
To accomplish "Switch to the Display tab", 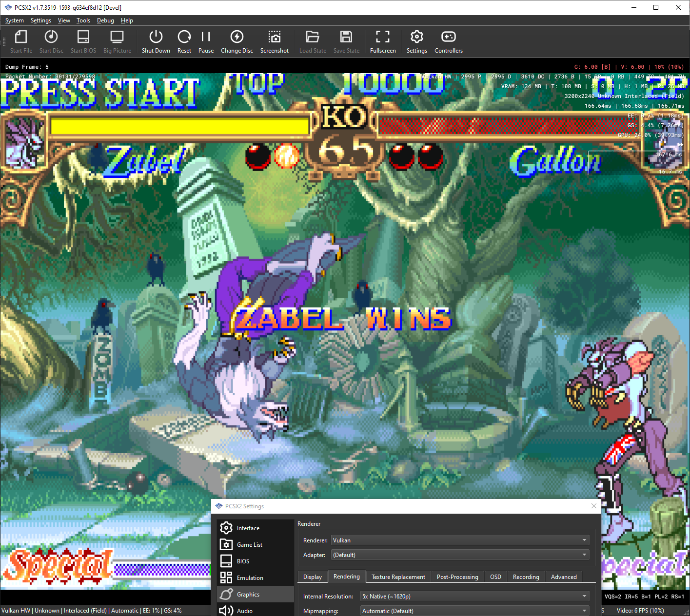I will (x=313, y=577).
